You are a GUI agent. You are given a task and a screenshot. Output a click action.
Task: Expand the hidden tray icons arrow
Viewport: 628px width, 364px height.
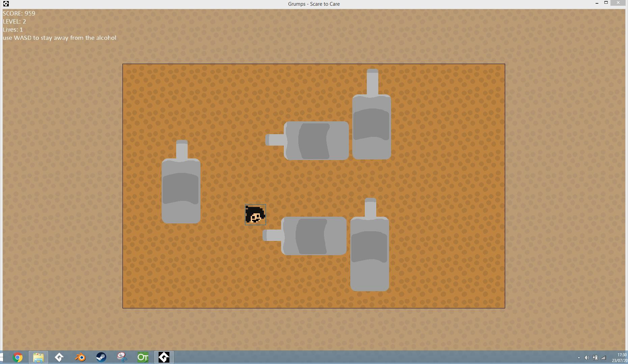[x=579, y=358]
